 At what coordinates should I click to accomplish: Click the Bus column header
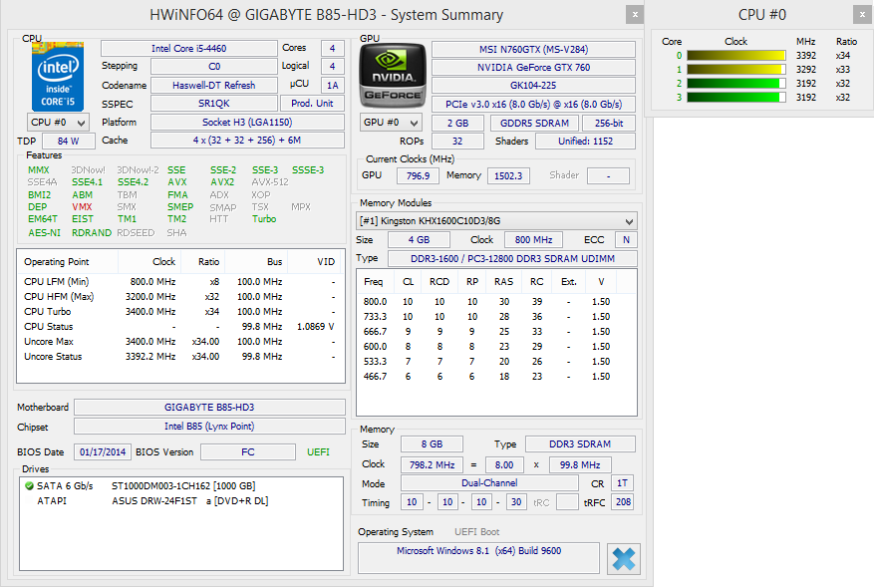256,262
